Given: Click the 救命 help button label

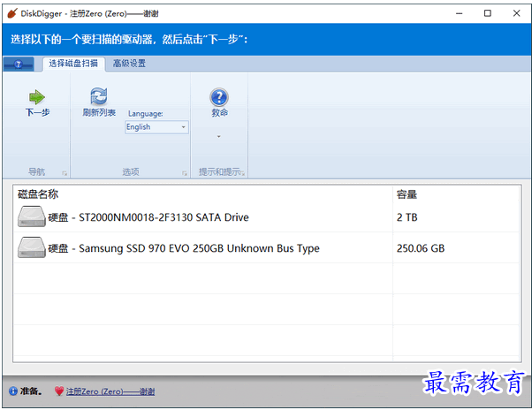Looking at the screenshot, I should point(219,112).
